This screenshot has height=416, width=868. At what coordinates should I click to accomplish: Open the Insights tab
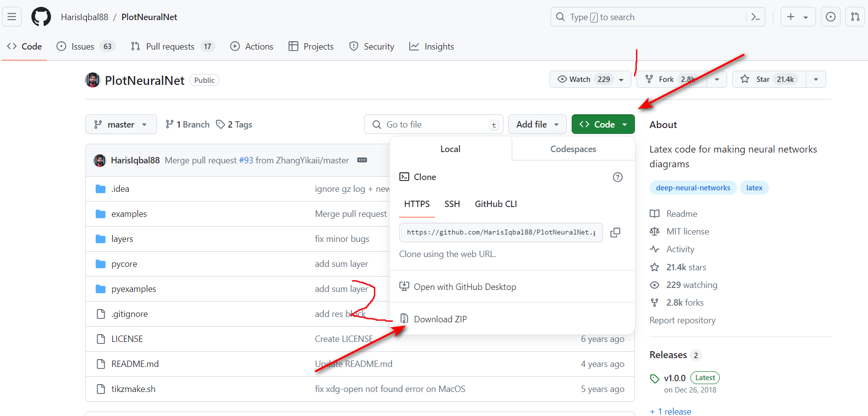pos(432,47)
